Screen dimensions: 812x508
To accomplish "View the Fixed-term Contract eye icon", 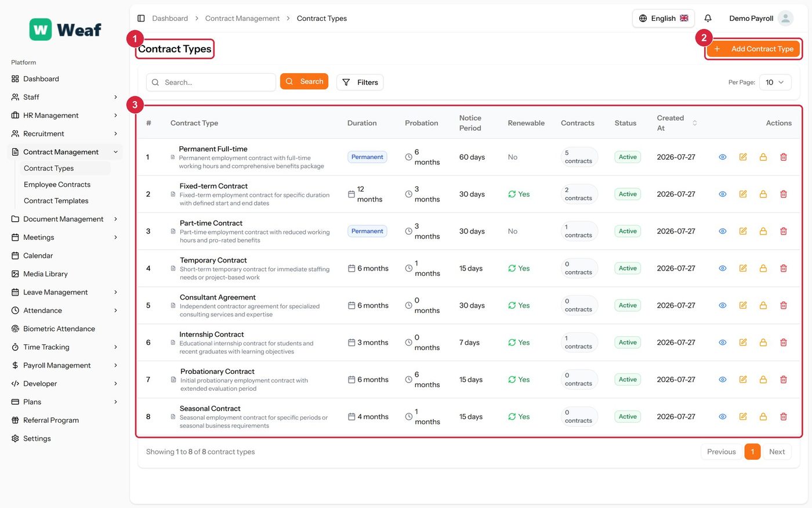I will [723, 194].
